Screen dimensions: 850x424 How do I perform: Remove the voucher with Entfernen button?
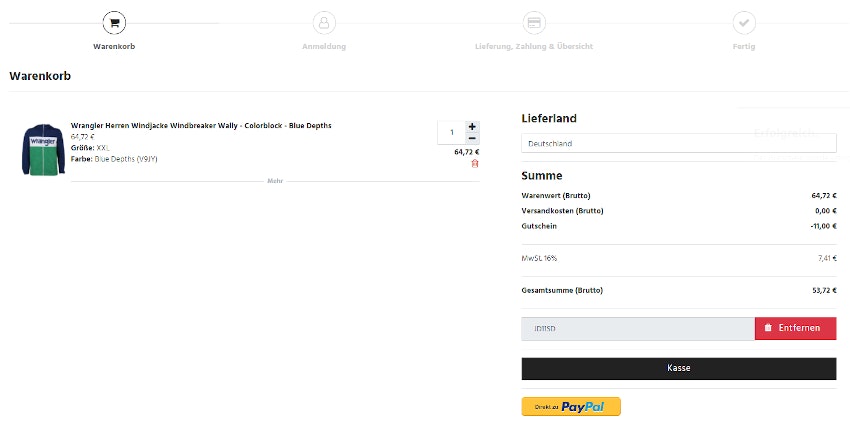[795, 328]
